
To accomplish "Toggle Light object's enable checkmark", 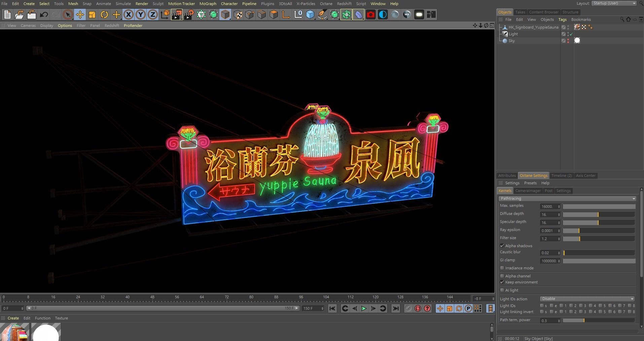I will pyautogui.click(x=571, y=34).
